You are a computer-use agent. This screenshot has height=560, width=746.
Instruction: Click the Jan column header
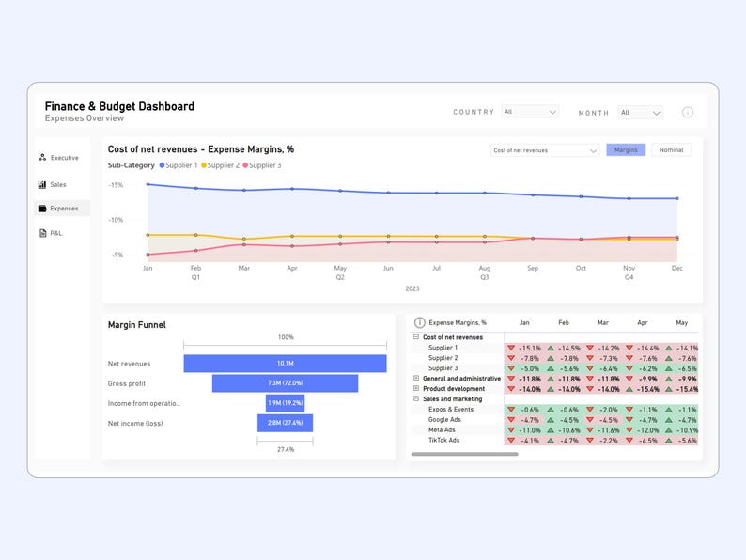(x=524, y=322)
